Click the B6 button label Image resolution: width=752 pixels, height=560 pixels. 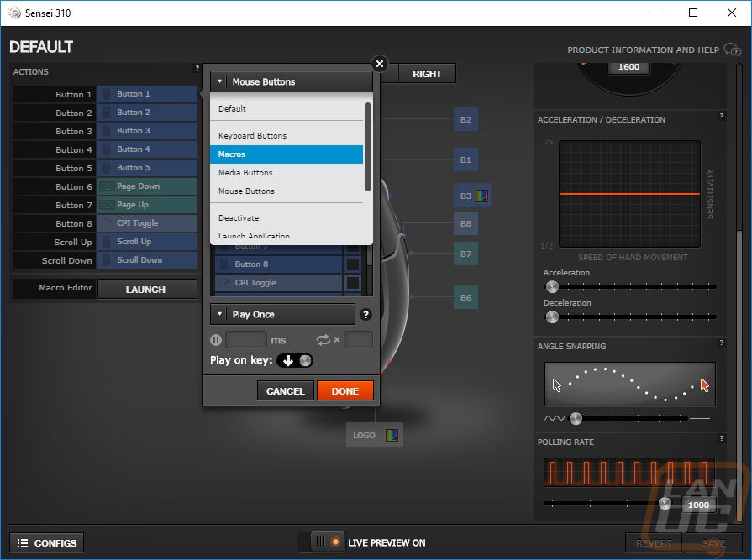click(x=465, y=297)
